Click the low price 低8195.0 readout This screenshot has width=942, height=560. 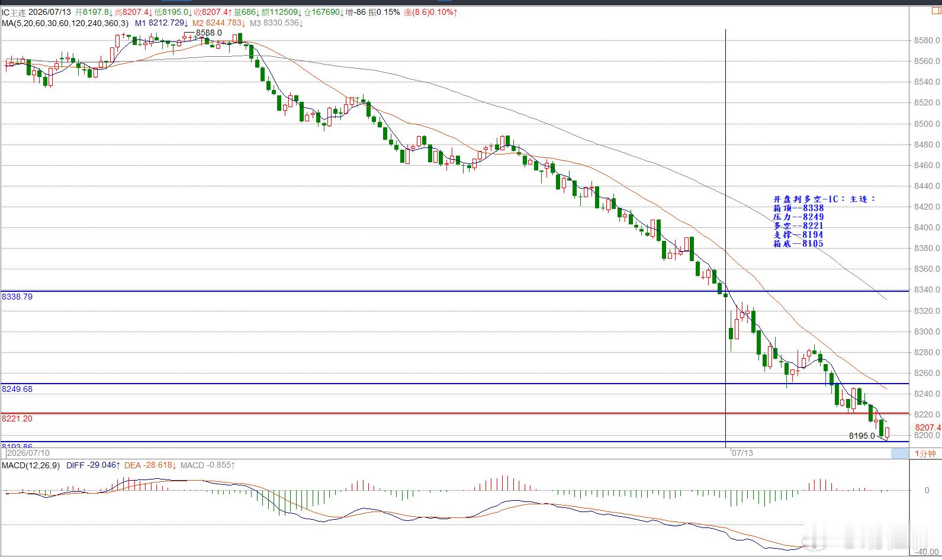[x=173, y=12]
